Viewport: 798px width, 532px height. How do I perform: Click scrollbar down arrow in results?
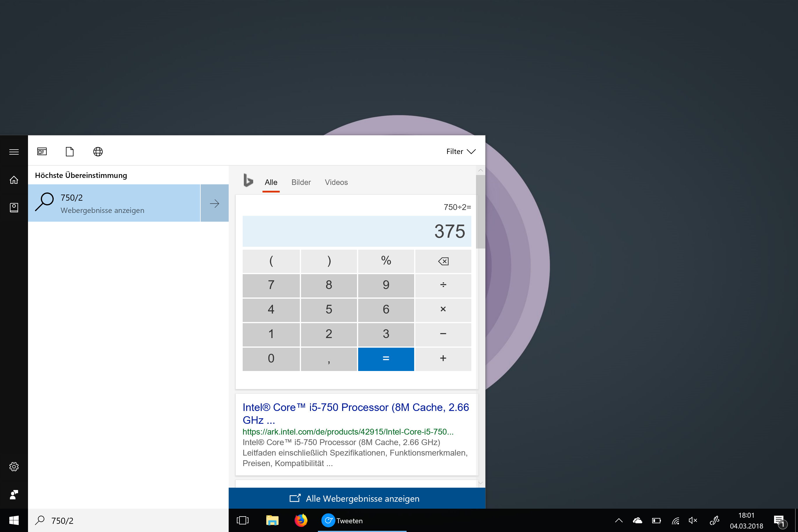(480, 483)
